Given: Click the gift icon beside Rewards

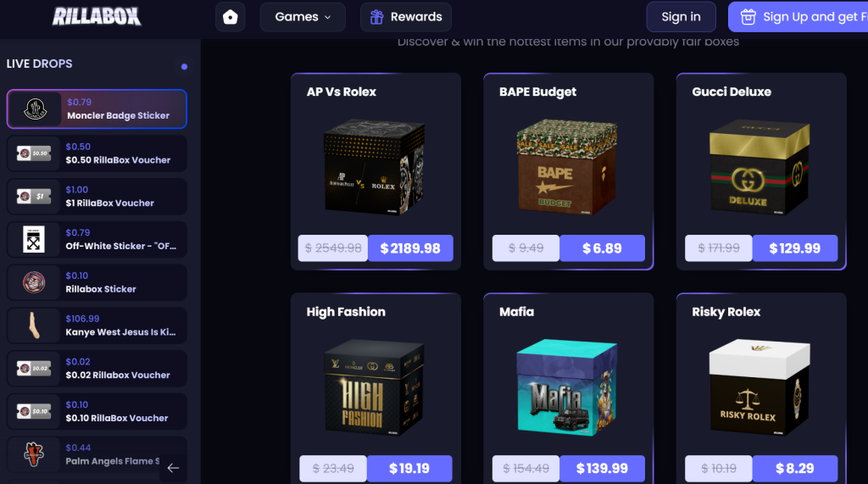Looking at the screenshot, I should pyautogui.click(x=376, y=17).
